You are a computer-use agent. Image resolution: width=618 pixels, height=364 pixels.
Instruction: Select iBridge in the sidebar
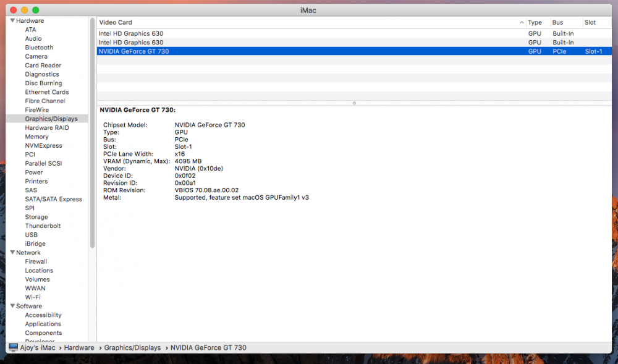click(35, 244)
